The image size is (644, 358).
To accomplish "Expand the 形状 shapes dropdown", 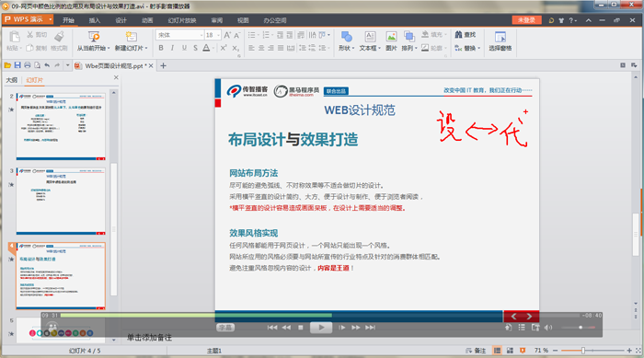I will (353, 49).
